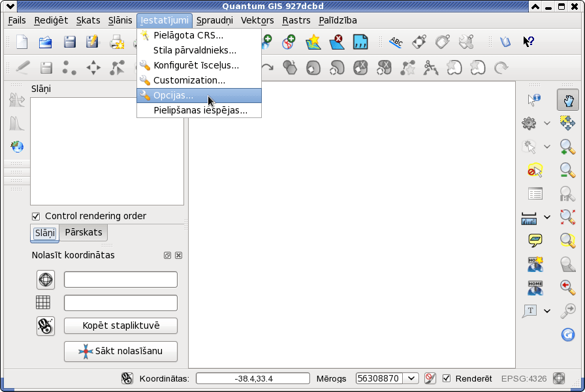Screen dimensions: 585x392
Task: Click the Sākt nolasīšanu button
Action: (x=121, y=351)
